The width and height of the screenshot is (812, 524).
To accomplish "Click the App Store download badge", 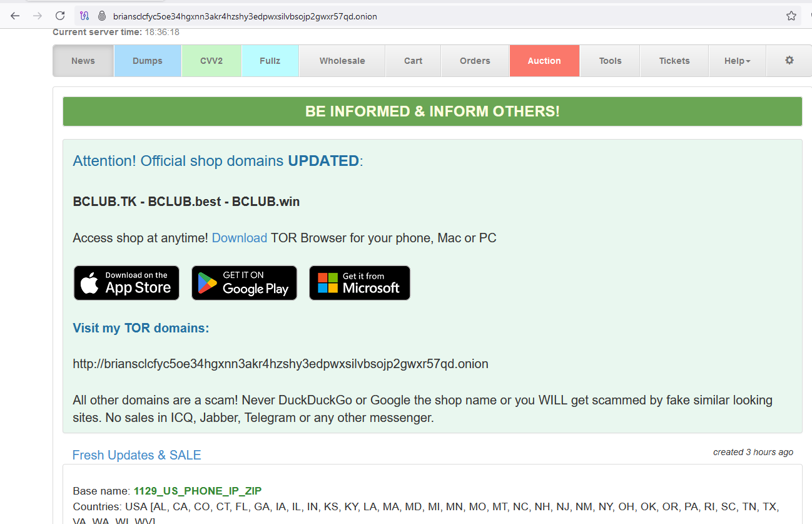I will click(126, 283).
